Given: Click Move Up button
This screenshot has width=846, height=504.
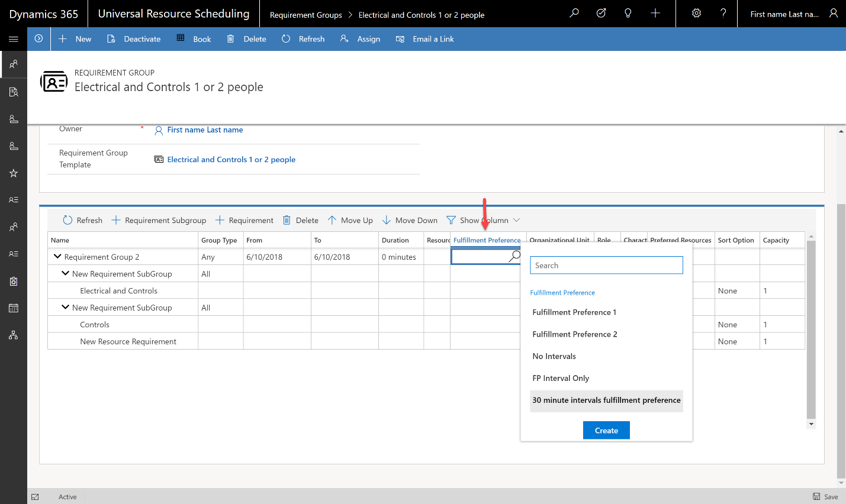Looking at the screenshot, I should tap(350, 220).
